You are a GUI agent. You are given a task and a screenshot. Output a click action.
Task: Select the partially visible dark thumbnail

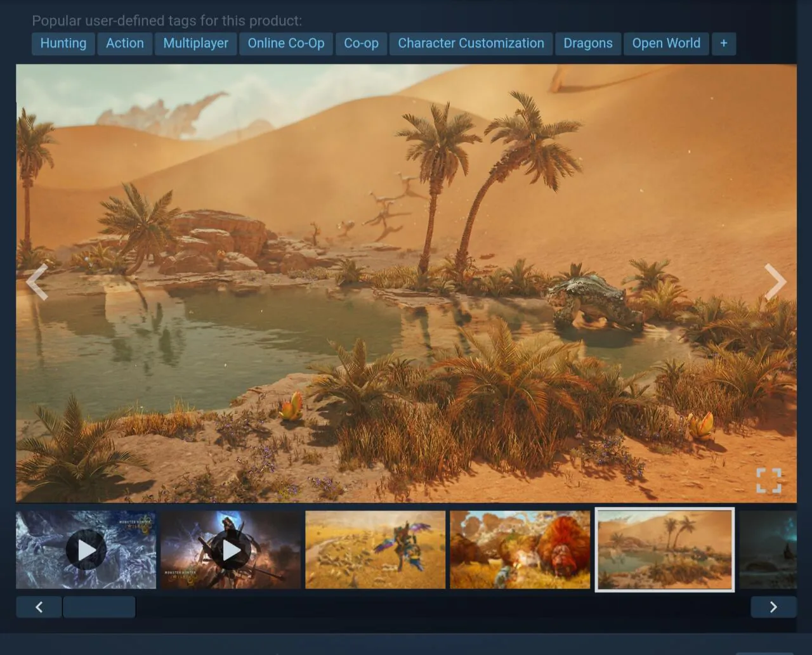pos(768,550)
